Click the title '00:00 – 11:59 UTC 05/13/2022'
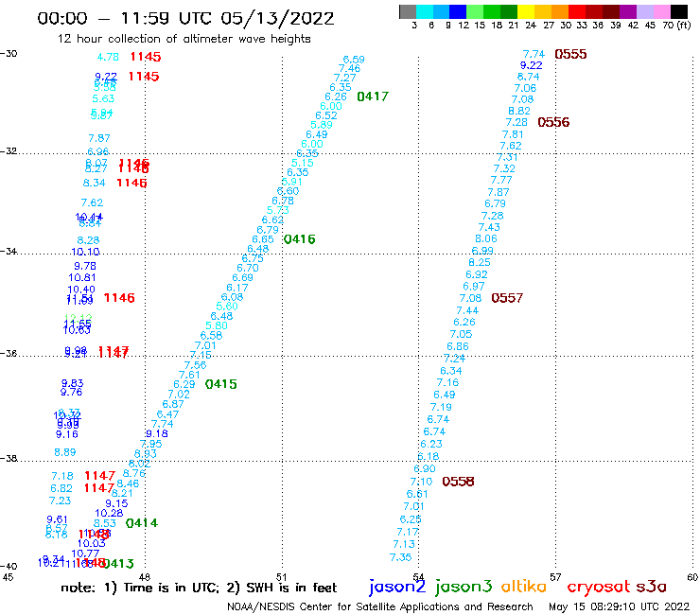This screenshot has width=700, height=615. 185,18
